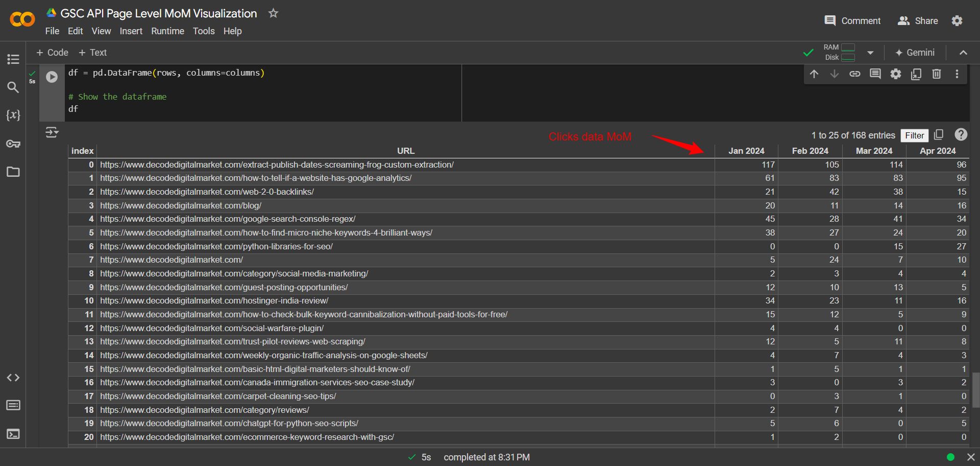Screen dimensions: 980x466
Task: Open the Code snippets panel
Action: [x=13, y=378]
